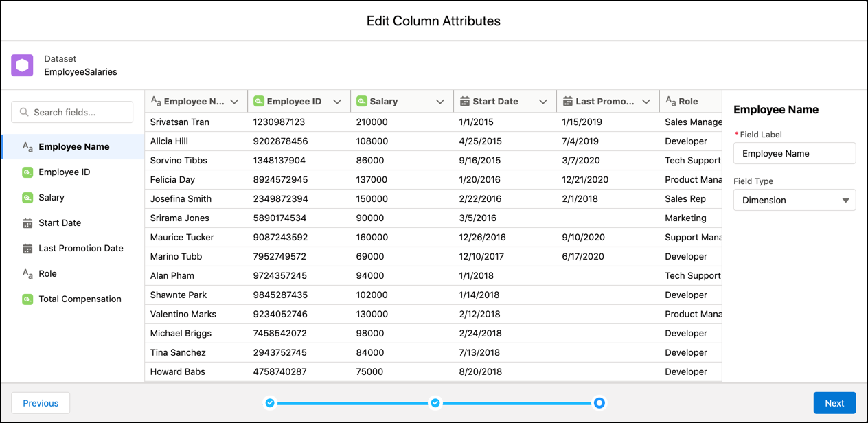Select the EmployeeSalaries dataset icon
This screenshot has width=868, height=423.
[22, 65]
